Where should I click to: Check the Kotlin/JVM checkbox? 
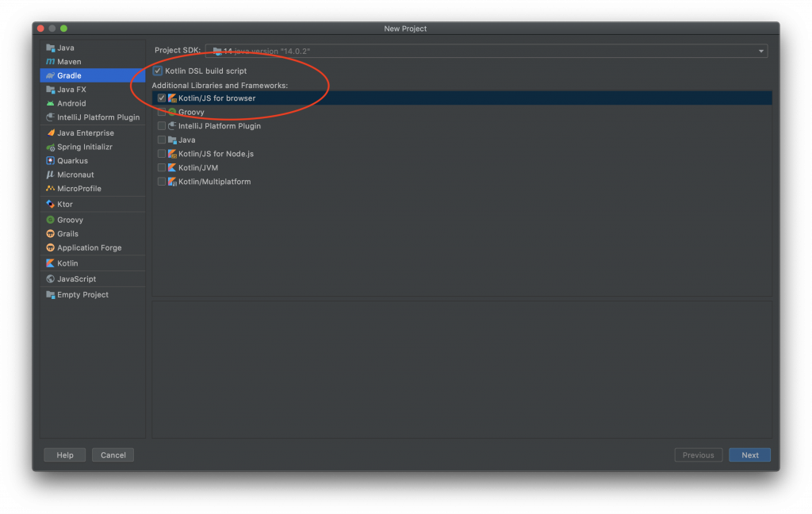tap(162, 168)
